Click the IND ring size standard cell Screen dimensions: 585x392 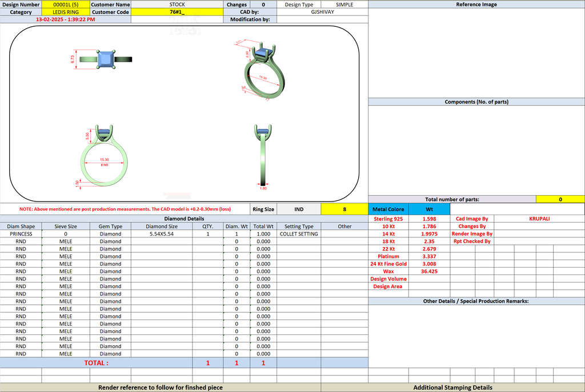pyautogui.click(x=299, y=209)
